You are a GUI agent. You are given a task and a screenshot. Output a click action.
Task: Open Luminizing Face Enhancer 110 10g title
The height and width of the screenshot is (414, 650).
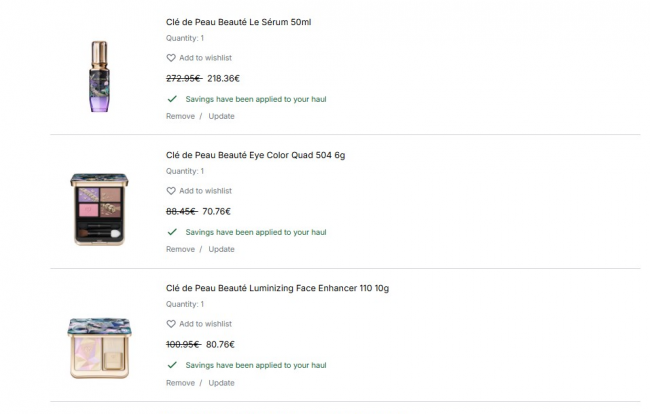pos(277,288)
